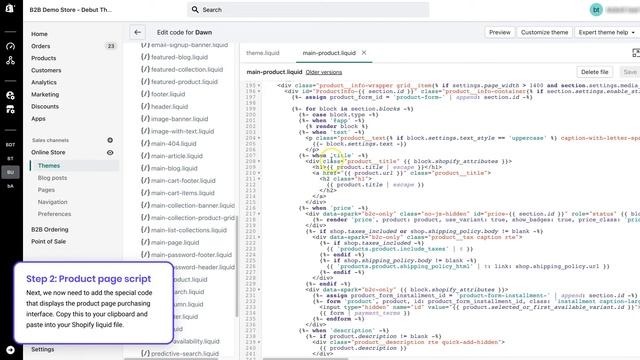The width and height of the screenshot is (640, 360).
Task: Select the highlighted BU store shortcut
Action: (x=10, y=172)
